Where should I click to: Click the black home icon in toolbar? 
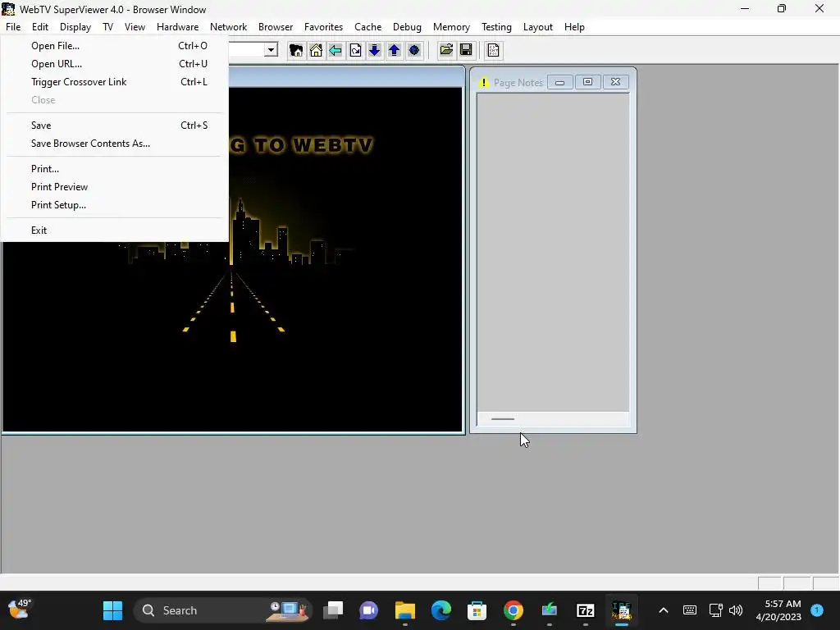[x=295, y=50]
